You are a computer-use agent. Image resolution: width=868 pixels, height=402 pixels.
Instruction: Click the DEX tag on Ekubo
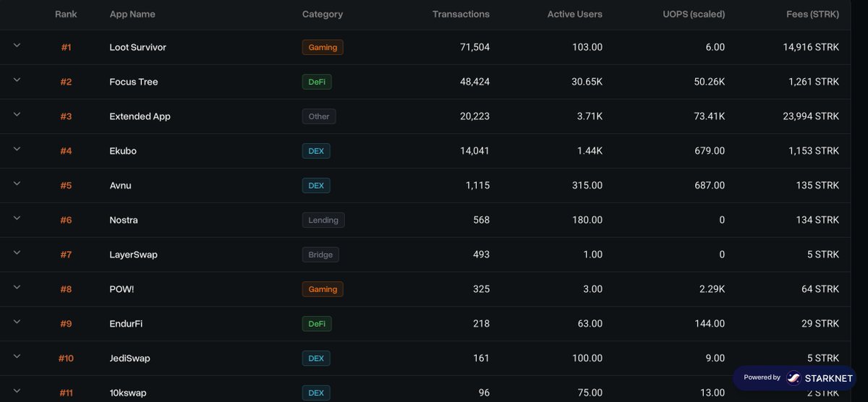click(x=316, y=151)
